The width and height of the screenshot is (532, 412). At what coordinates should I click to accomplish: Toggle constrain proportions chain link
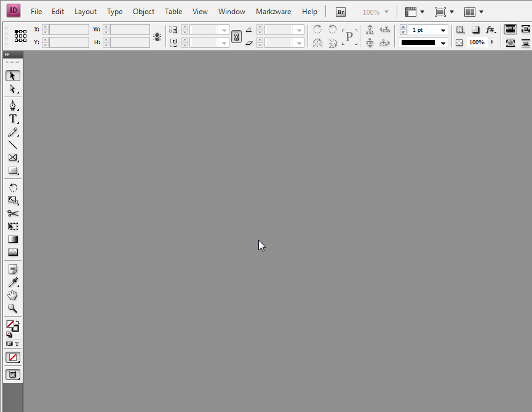pyautogui.click(x=237, y=36)
